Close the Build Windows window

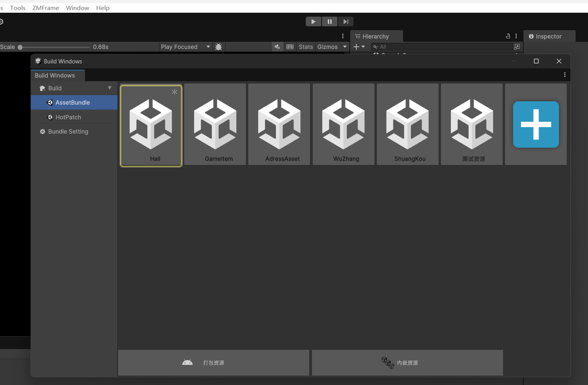(559, 61)
